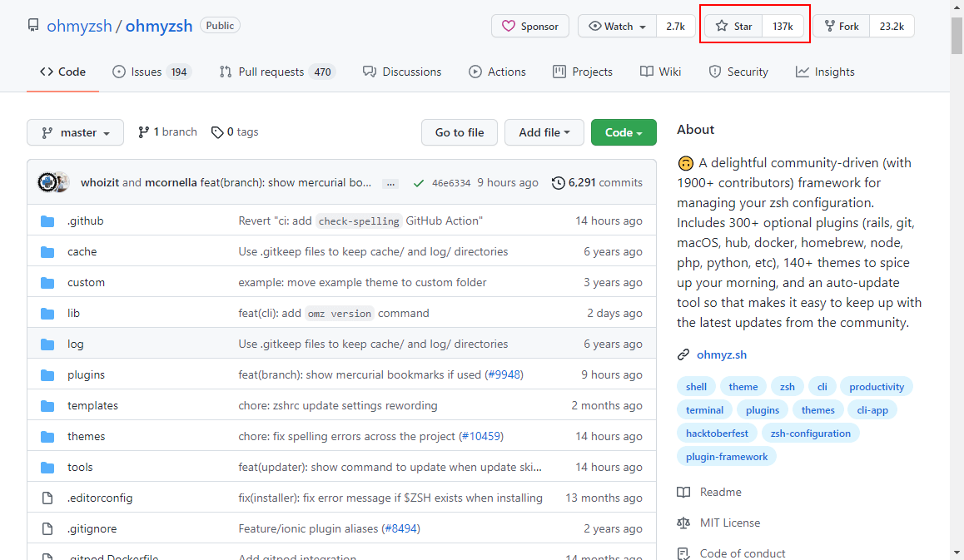
Task: Click the templates folder icon
Action: coord(47,406)
